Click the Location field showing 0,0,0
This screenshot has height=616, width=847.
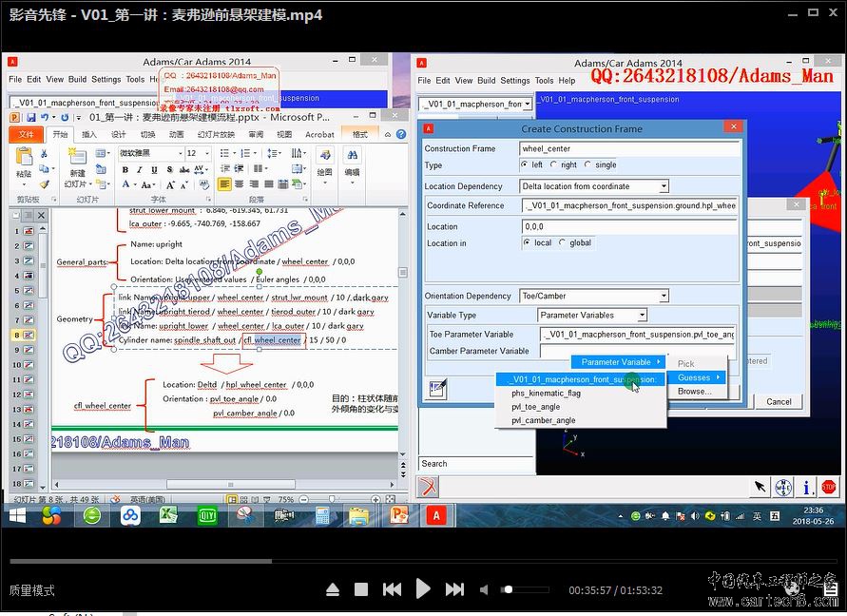point(628,226)
